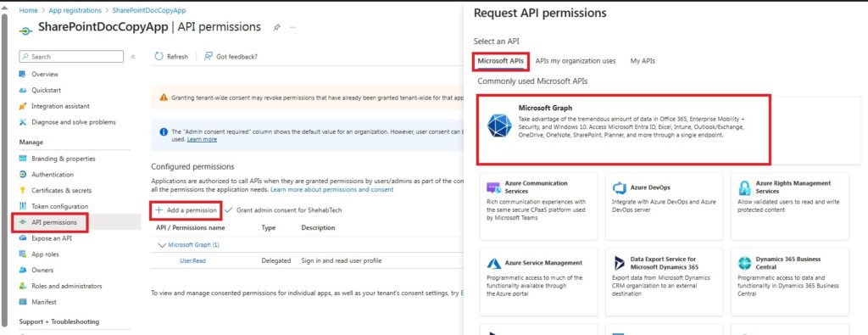Image resolution: width=868 pixels, height=335 pixels.
Task: Go to Home breadcrumb
Action: [28, 10]
